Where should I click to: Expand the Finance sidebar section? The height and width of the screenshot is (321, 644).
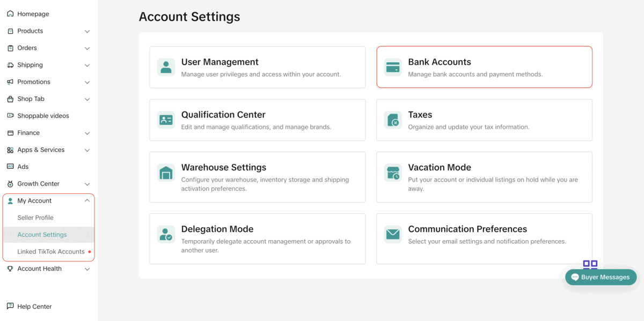[87, 133]
